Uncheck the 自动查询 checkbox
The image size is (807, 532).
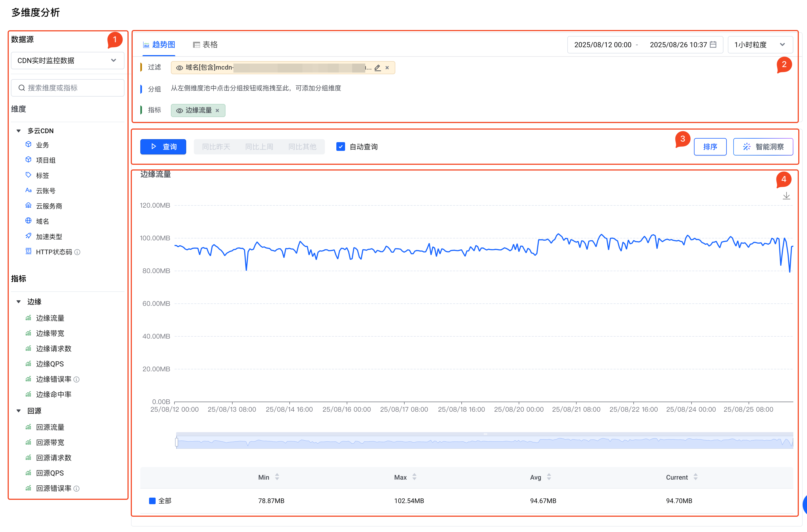click(340, 147)
